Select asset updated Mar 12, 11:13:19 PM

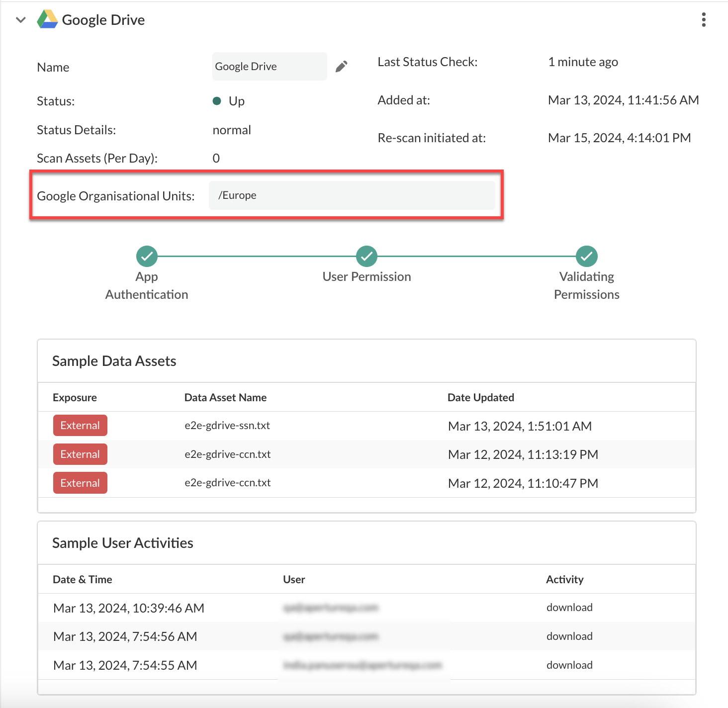[x=523, y=454]
